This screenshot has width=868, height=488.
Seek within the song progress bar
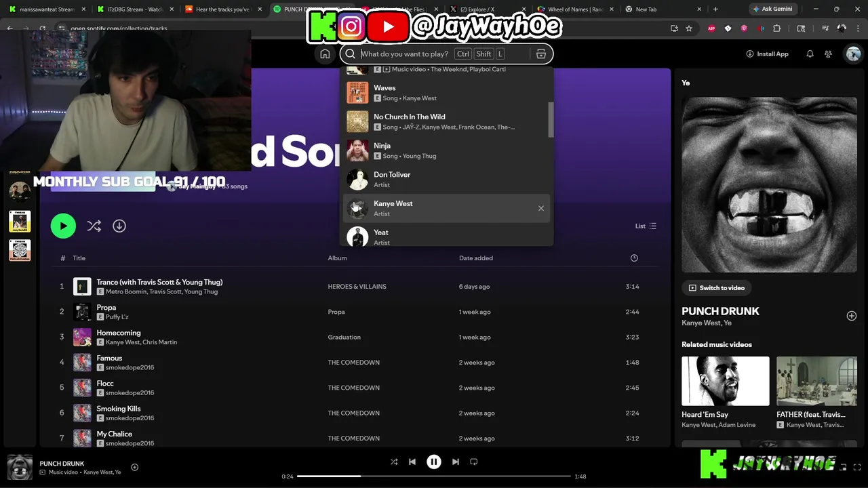click(434, 476)
